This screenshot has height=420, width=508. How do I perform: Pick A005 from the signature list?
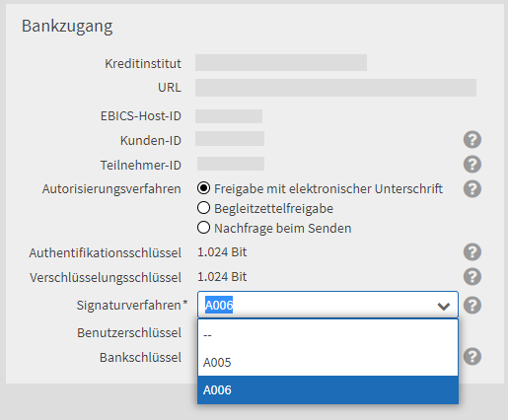(327, 363)
